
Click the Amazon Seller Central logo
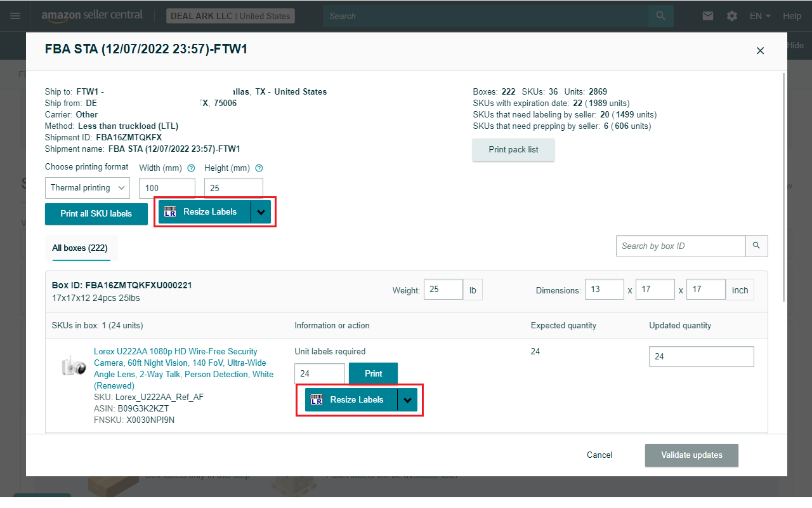(93, 16)
